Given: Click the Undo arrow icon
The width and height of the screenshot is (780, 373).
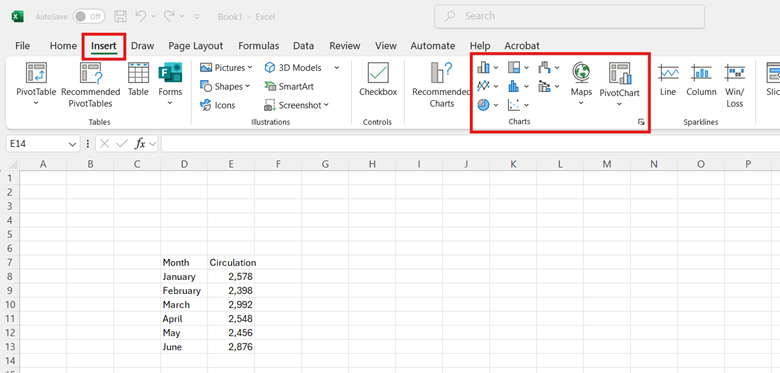Looking at the screenshot, I should tap(140, 16).
